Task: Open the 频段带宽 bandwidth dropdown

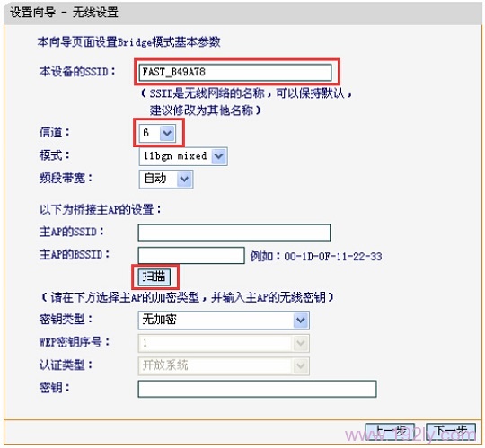Action: click(x=166, y=179)
